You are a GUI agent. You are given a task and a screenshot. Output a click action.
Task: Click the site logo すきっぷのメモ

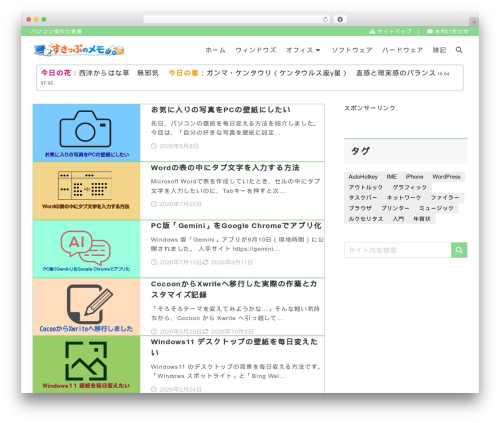pos(79,50)
